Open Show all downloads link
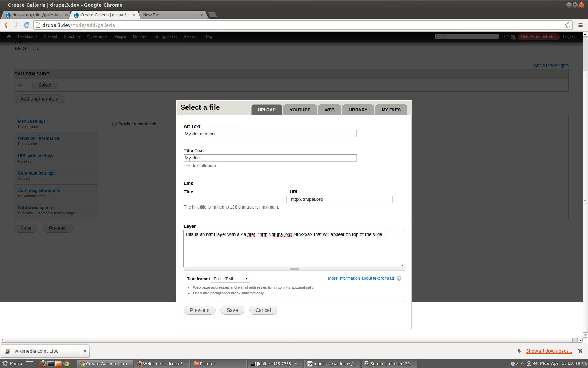This screenshot has width=588, height=368. (549, 351)
